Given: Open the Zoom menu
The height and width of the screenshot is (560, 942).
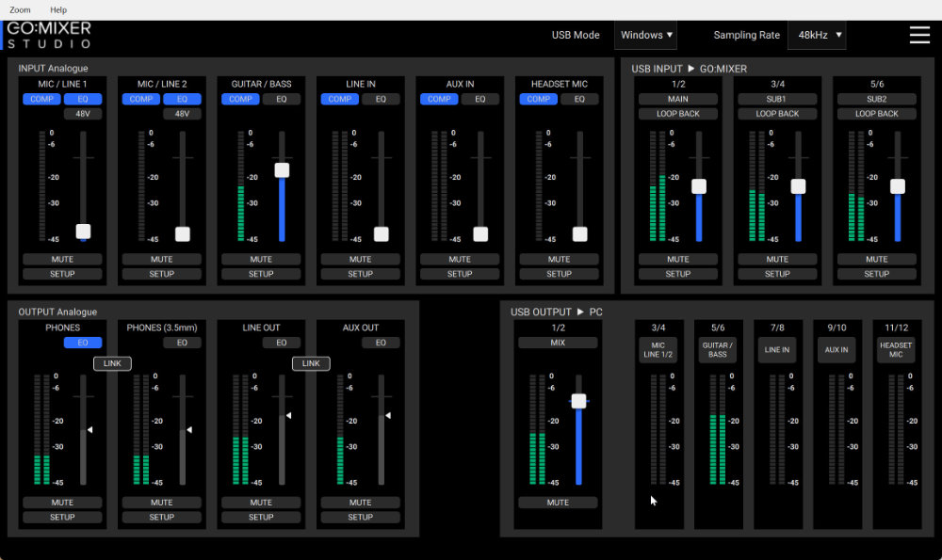Looking at the screenshot, I should 20,9.
